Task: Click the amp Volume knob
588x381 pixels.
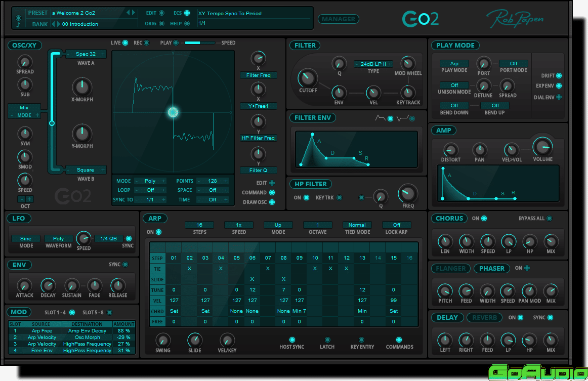Action: [542, 146]
